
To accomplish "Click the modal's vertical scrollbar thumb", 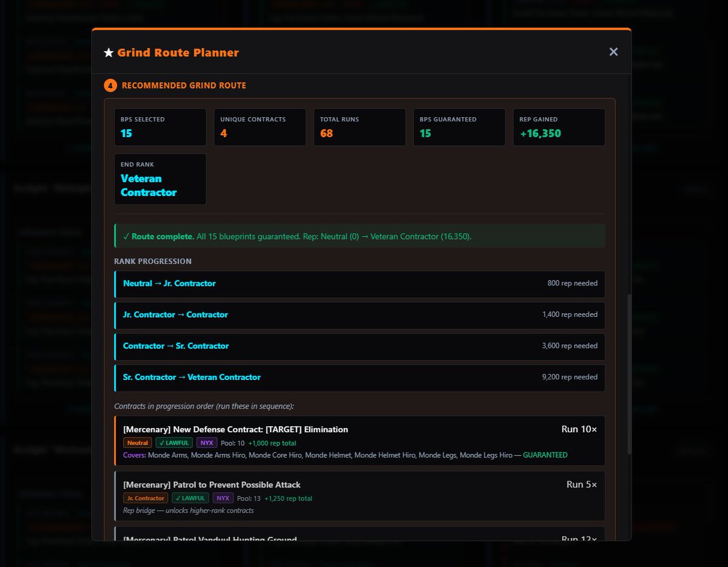I will pyautogui.click(x=629, y=374).
